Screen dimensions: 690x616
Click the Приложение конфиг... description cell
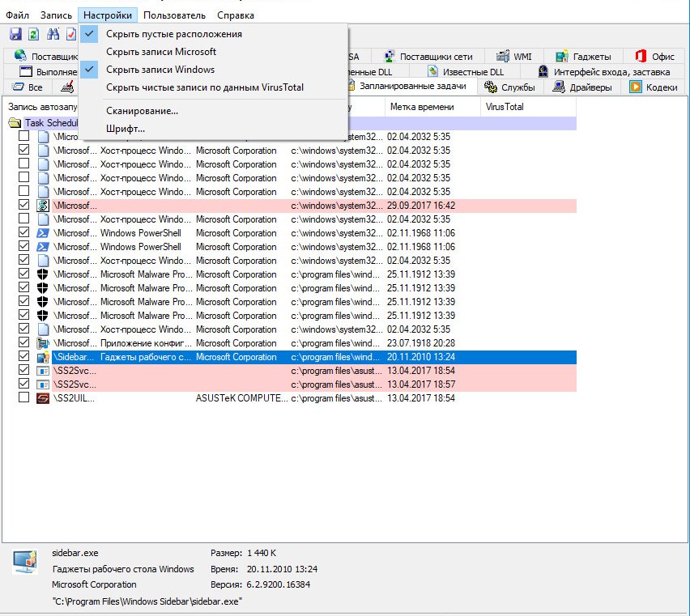146,343
